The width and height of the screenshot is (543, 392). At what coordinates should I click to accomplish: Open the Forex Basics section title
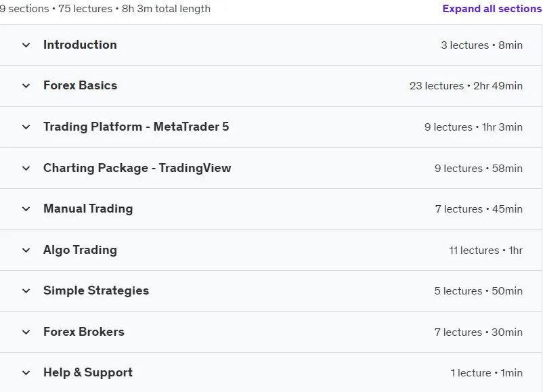(81, 85)
